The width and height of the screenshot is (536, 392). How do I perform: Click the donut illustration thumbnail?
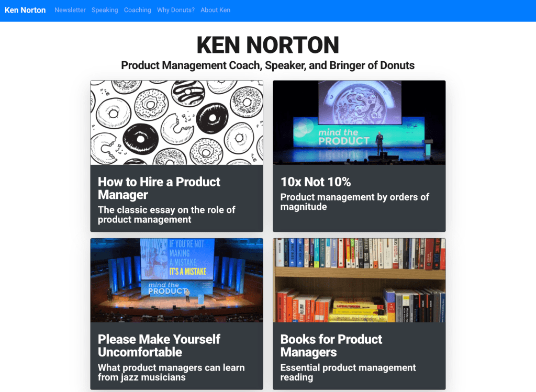[177, 122]
